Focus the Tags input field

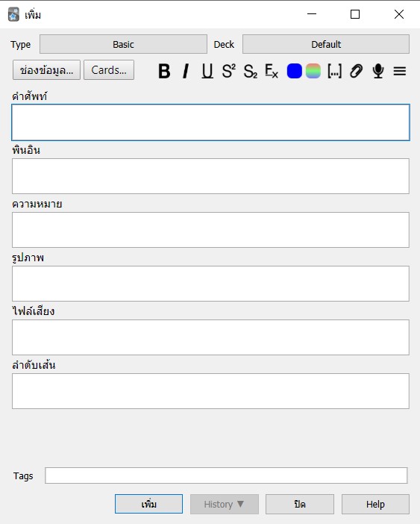click(x=226, y=475)
